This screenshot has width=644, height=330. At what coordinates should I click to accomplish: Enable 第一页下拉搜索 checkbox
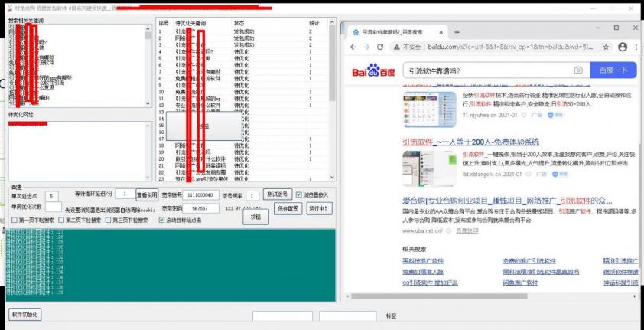click(x=15, y=220)
